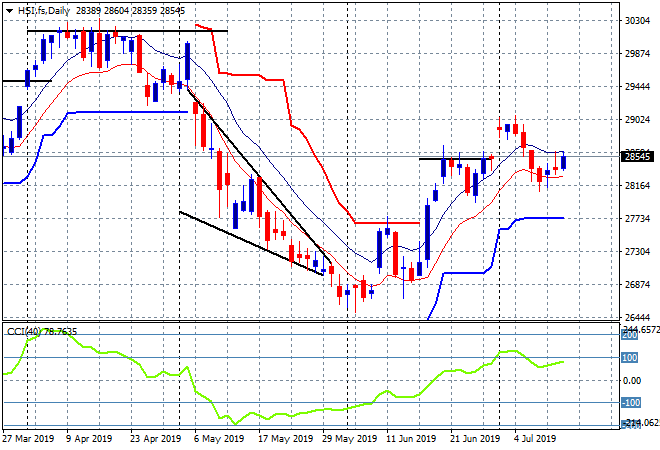Click the 28164 price axis label
Viewport: 660px width, 450px height.
click(x=637, y=186)
